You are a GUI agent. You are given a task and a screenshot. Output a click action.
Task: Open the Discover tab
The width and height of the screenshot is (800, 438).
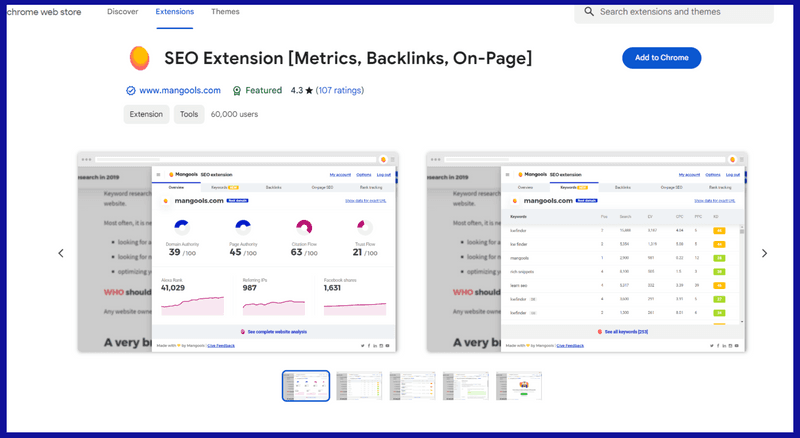click(123, 12)
